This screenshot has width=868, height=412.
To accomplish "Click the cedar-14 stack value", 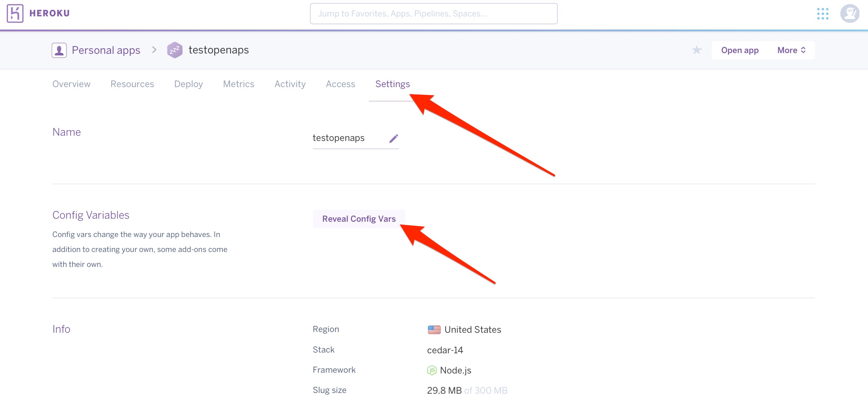I will [x=445, y=350].
